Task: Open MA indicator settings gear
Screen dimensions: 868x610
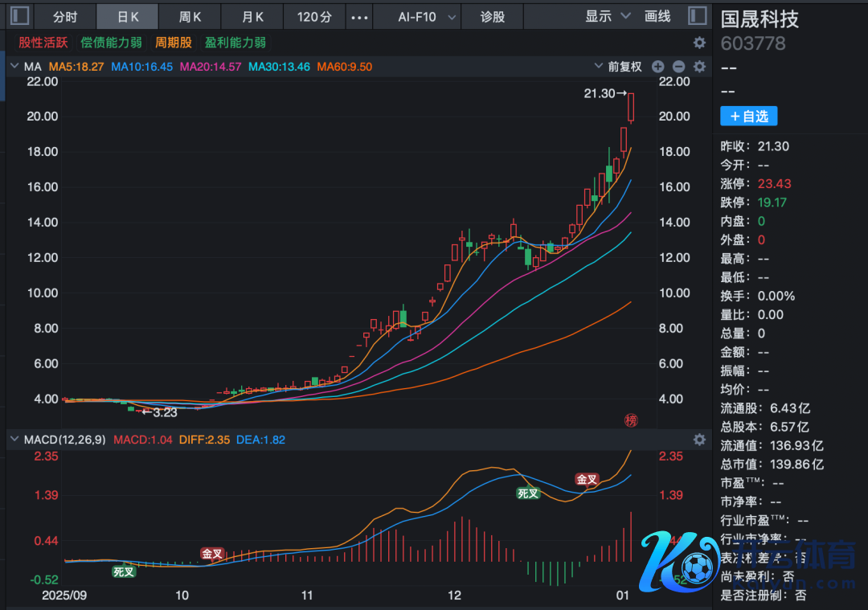Action: 699,67
